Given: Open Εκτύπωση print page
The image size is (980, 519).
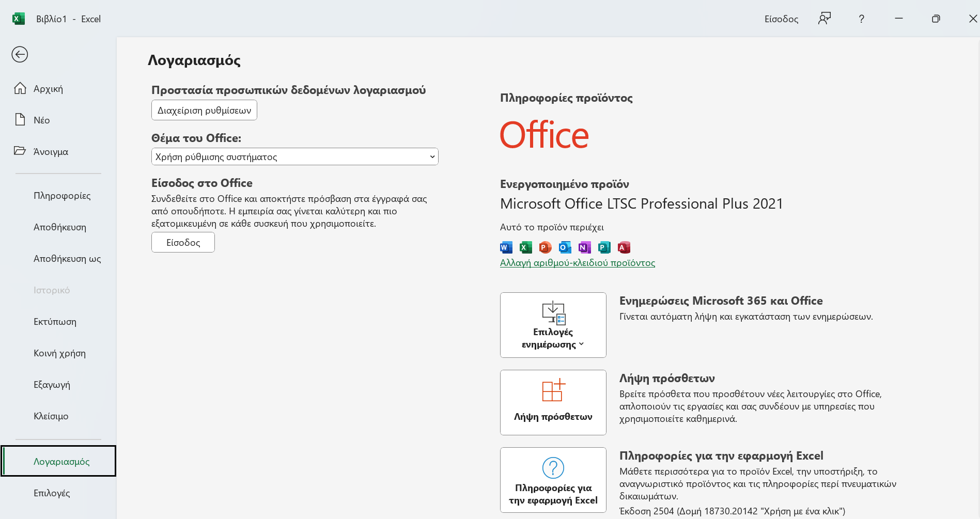Looking at the screenshot, I should [55, 322].
